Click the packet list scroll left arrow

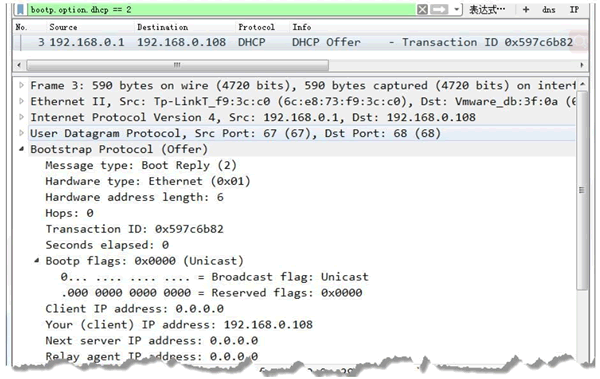tap(19, 65)
